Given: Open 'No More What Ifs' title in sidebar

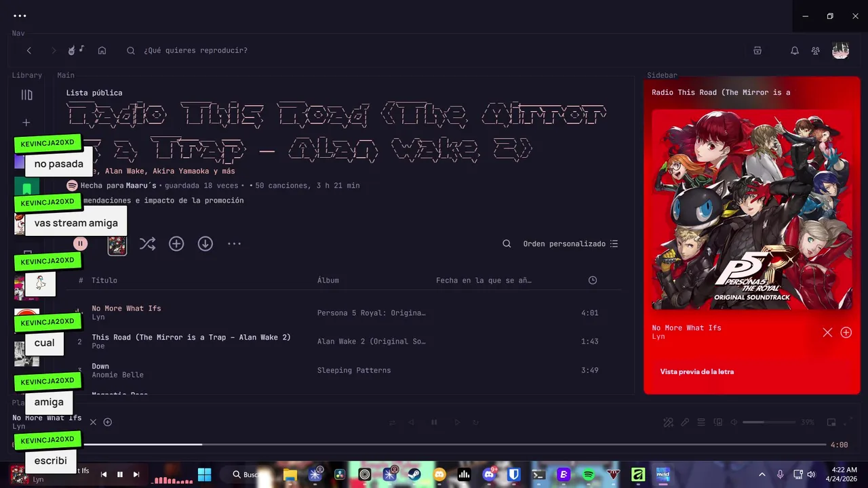Looking at the screenshot, I should click(686, 328).
